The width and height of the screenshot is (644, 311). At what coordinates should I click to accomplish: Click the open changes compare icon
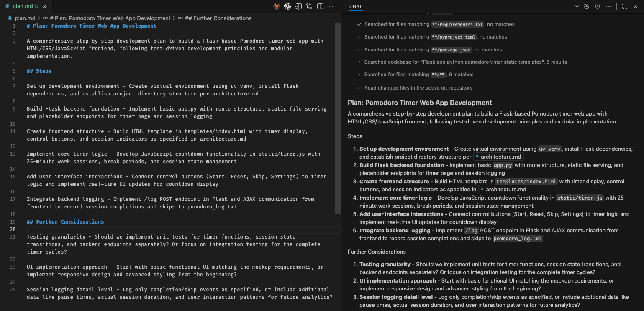309,6
